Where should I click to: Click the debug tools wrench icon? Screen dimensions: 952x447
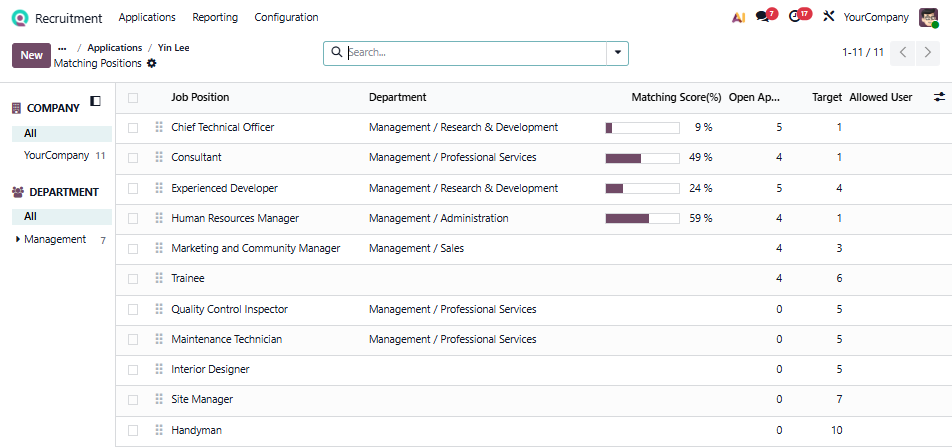tap(828, 17)
